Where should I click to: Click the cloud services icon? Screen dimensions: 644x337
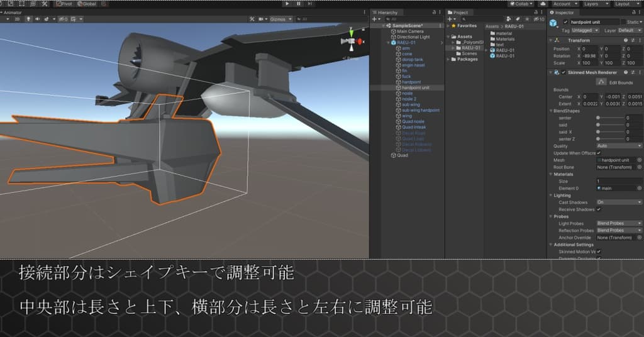(542, 3)
